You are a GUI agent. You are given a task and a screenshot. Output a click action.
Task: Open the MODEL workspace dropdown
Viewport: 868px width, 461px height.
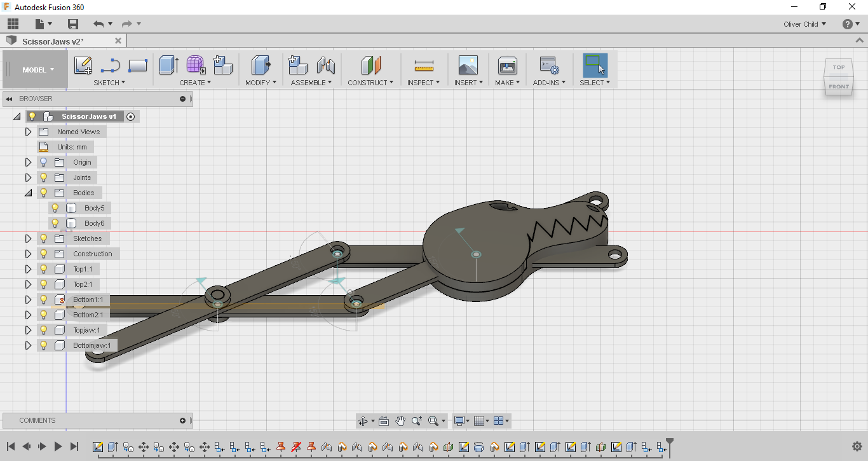tap(36, 69)
